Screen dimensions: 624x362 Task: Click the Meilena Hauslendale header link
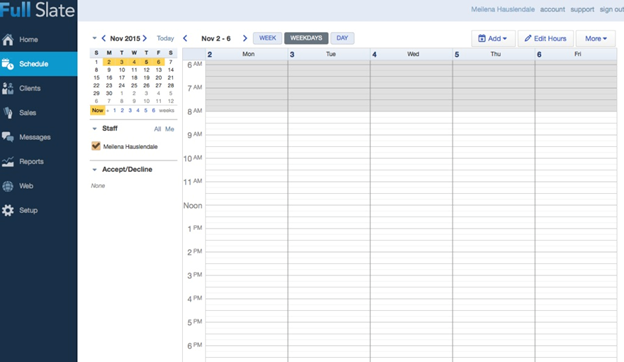(503, 9)
